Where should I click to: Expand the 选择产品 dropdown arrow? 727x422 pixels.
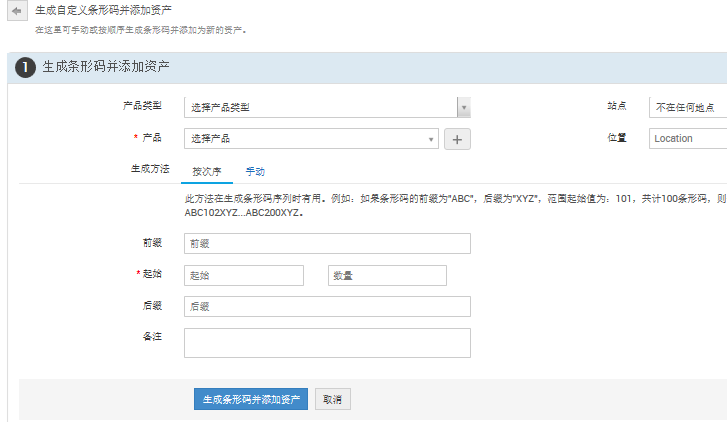431,139
